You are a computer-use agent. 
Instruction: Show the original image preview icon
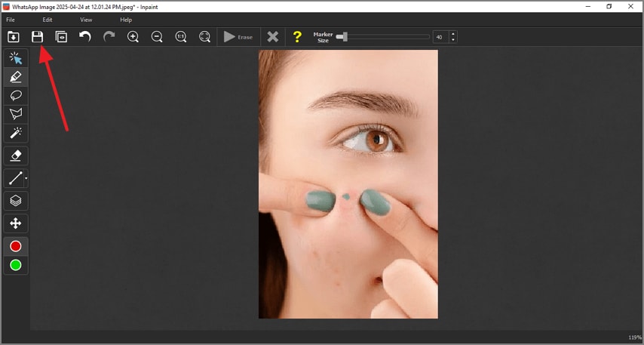point(61,37)
